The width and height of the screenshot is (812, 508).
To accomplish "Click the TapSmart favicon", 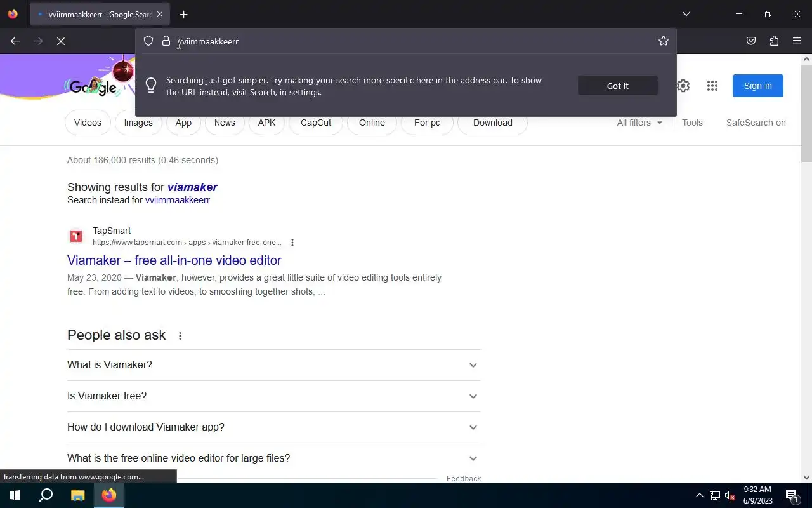I will (76, 236).
